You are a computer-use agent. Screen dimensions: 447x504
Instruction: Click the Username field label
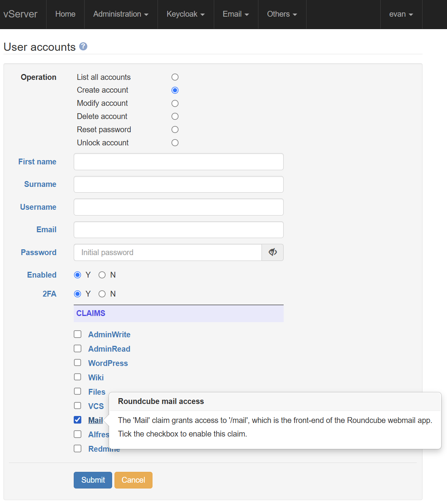[x=38, y=207]
